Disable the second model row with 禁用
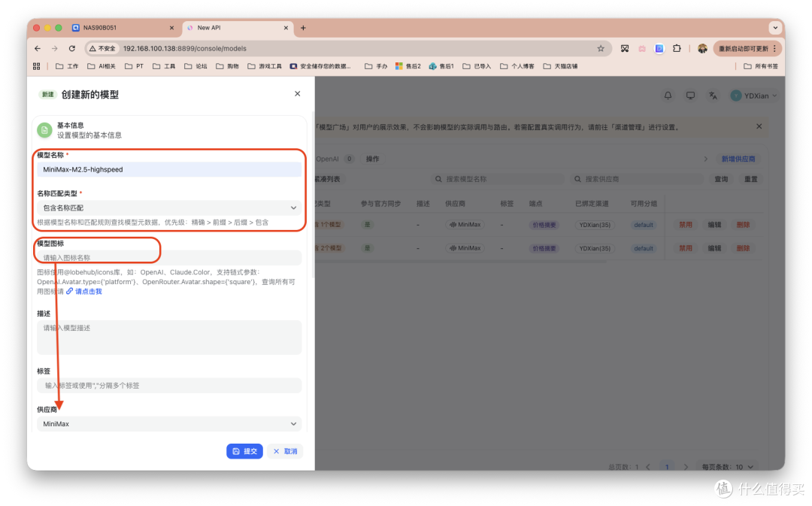The image size is (812, 506). click(x=686, y=248)
